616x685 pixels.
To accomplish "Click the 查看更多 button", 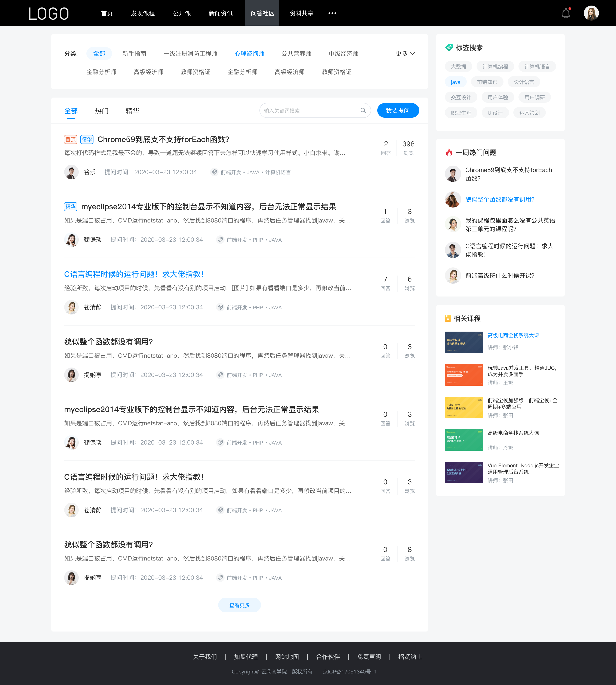I will coord(239,605).
